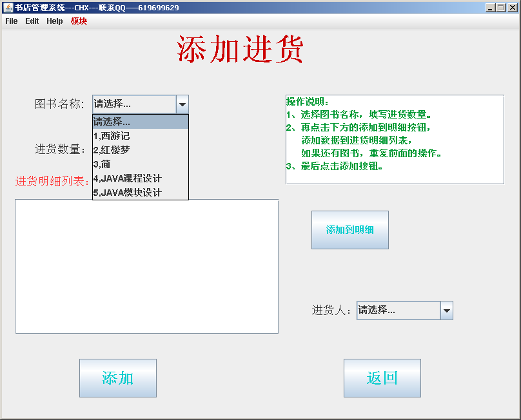Image resolution: width=521 pixels, height=420 pixels.
Task: Click the red 进货明细列表: label
Action: (52, 181)
